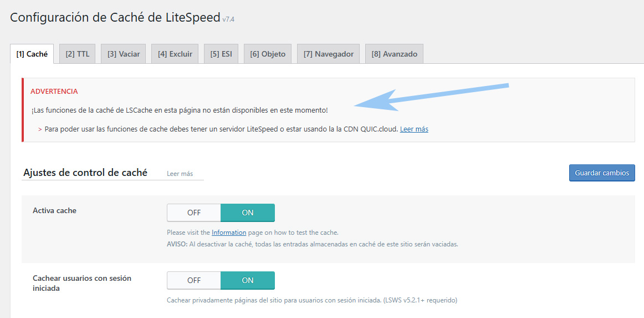
Task: Go to the [5] ESI tab
Action: tap(221, 54)
